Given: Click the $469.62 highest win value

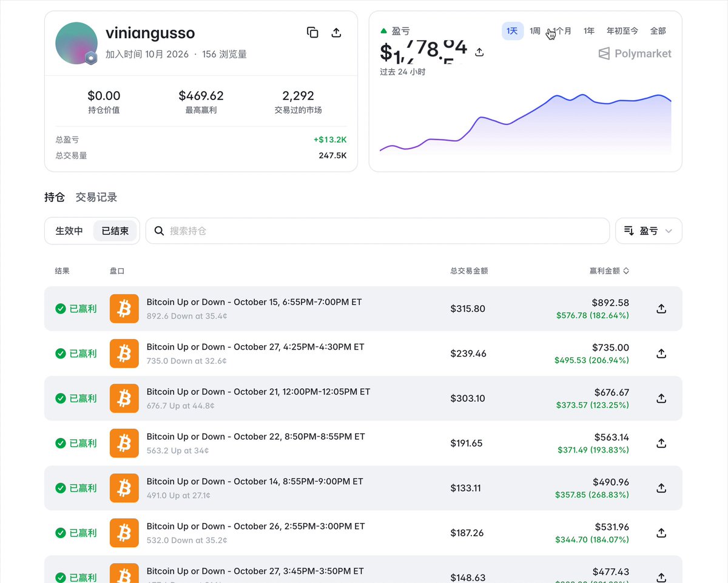Looking at the screenshot, I should coord(201,96).
